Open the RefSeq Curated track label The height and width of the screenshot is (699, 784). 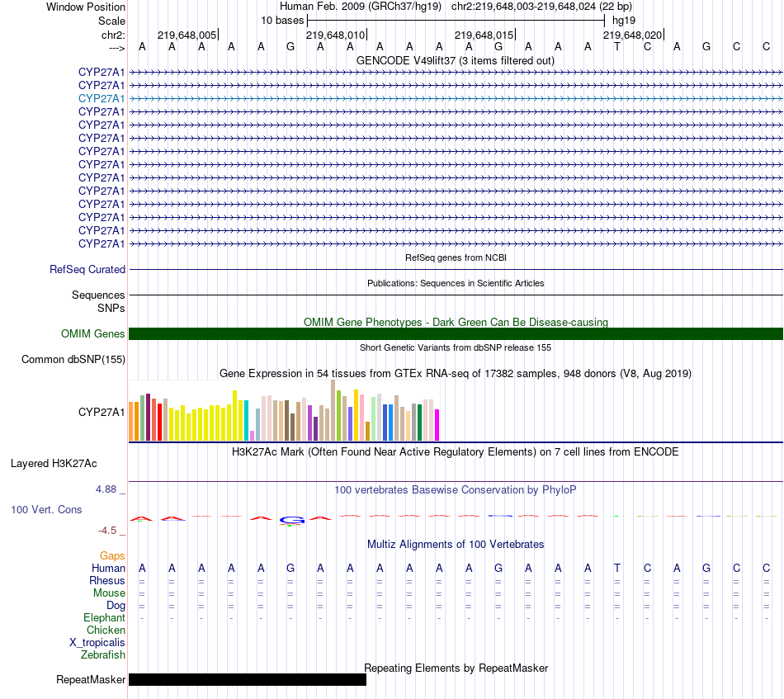[x=87, y=270]
